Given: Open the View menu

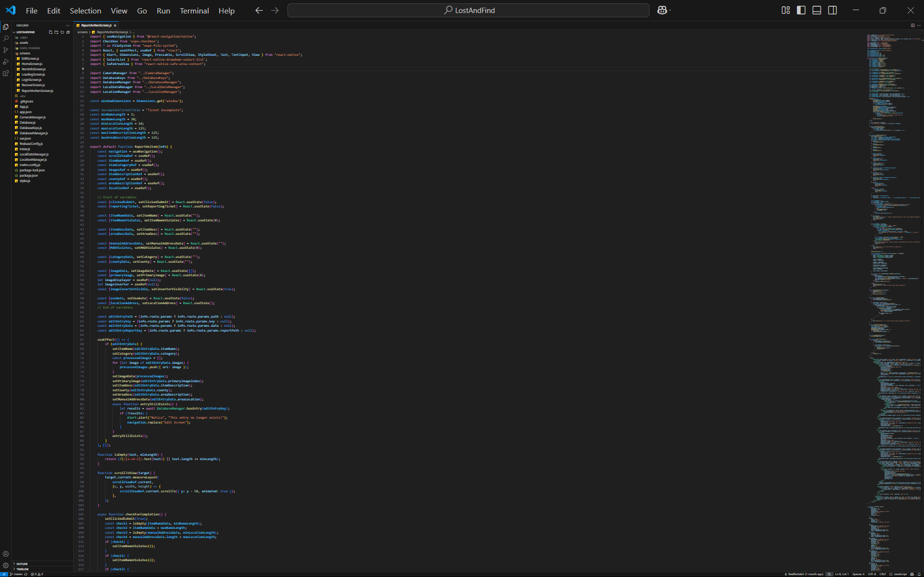Looking at the screenshot, I should click(119, 11).
